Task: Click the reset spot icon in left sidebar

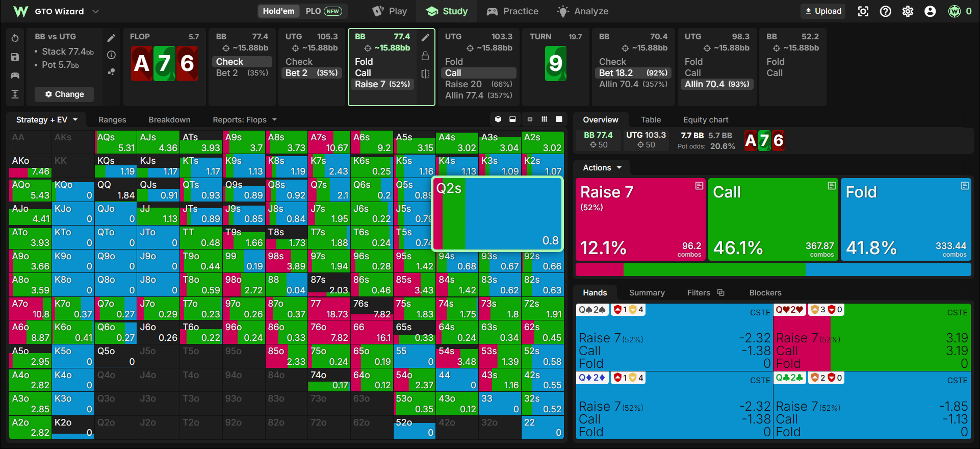Action: [x=15, y=38]
